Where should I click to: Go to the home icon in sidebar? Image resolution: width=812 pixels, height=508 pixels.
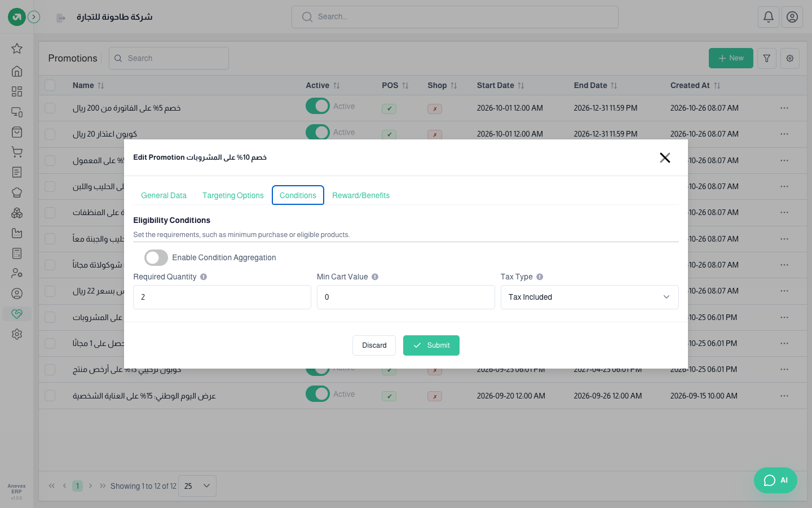pos(17,71)
